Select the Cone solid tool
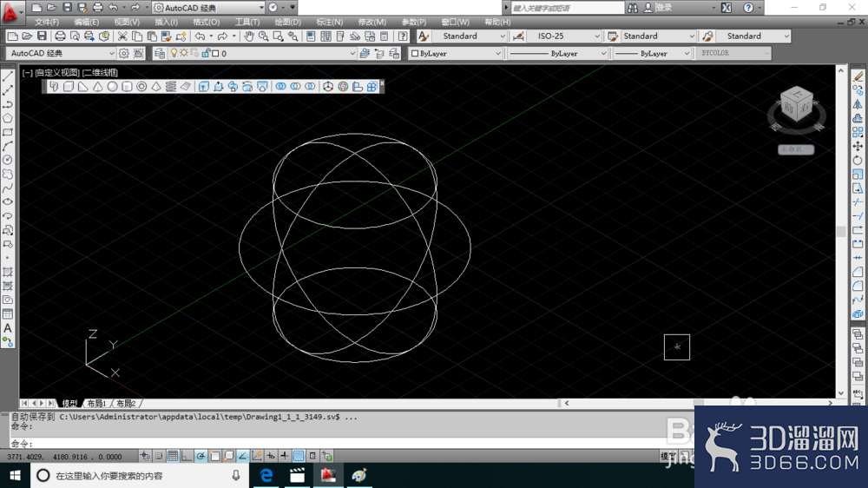Viewport: 868px width, 488px height. click(98, 87)
